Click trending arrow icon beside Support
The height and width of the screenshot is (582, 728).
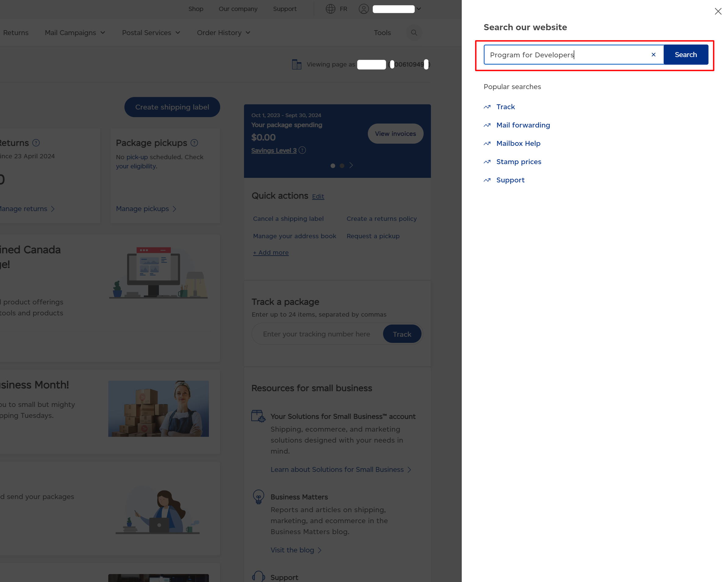click(487, 180)
